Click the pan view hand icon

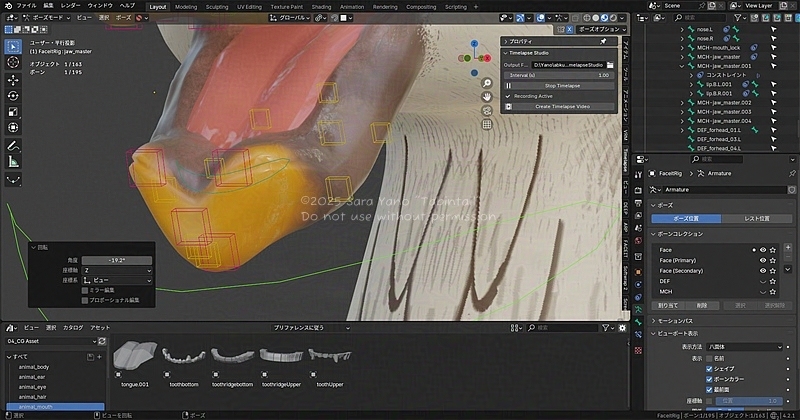(485, 96)
